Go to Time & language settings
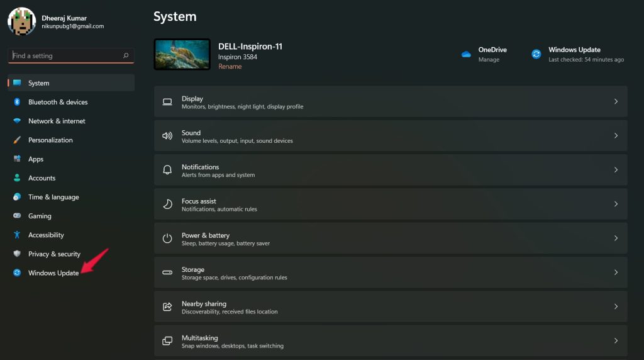 (x=53, y=197)
